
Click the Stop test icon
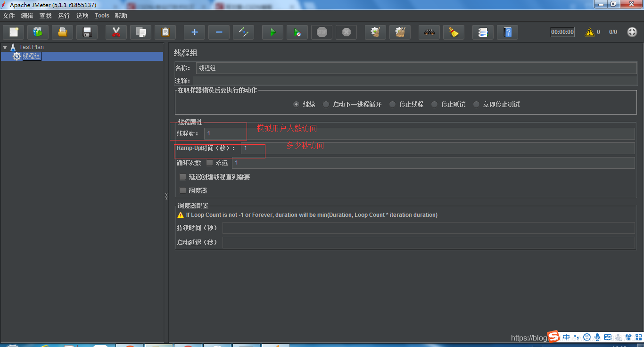[x=322, y=32]
